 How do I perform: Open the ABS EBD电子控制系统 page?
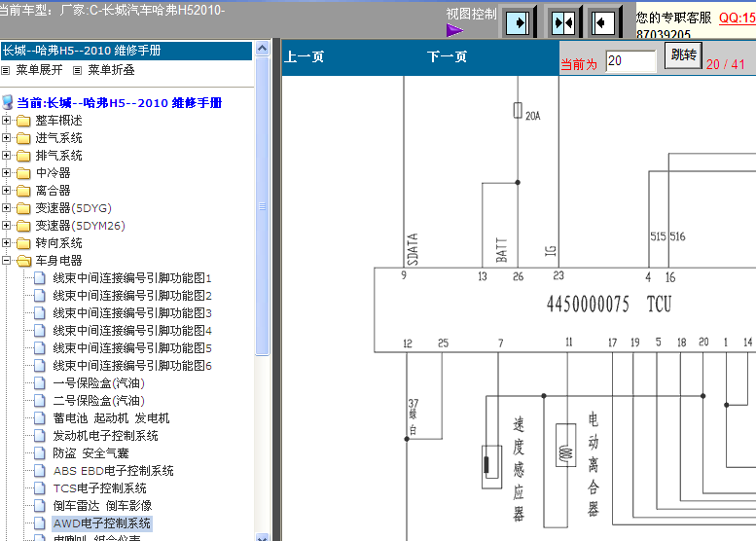click(x=113, y=471)
